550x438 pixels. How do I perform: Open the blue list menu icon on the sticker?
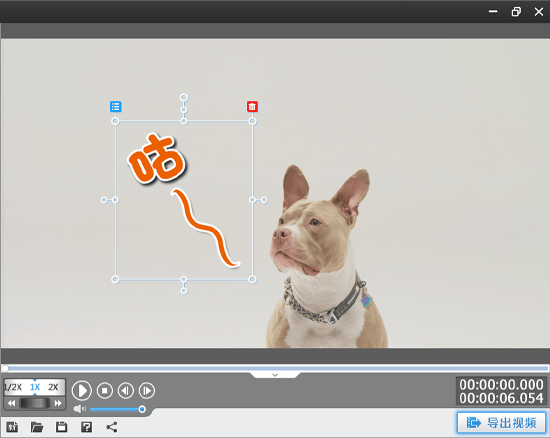pyautogui.click(x=116, y=107)
